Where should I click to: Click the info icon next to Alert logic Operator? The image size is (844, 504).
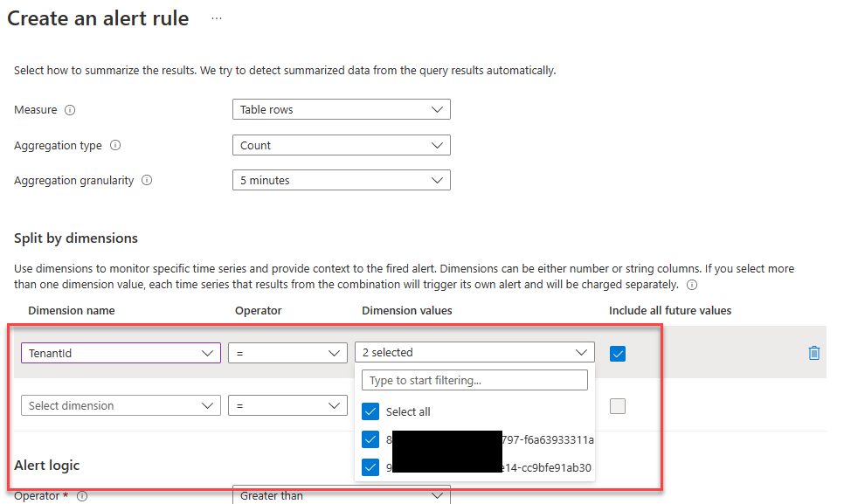coord(82,496)
